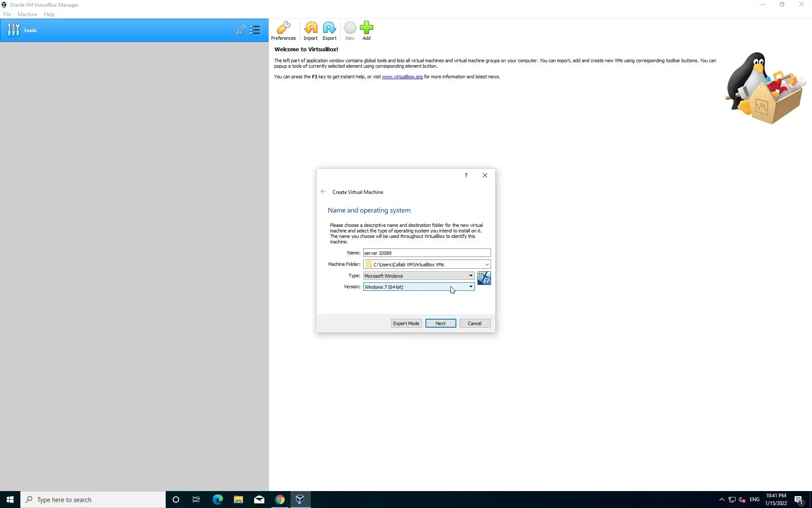The width and height of the screenshot is (812, 508).
Task: Launch Chrome from the taskbar
Action: pyautogui.click(x=280, y=500)
